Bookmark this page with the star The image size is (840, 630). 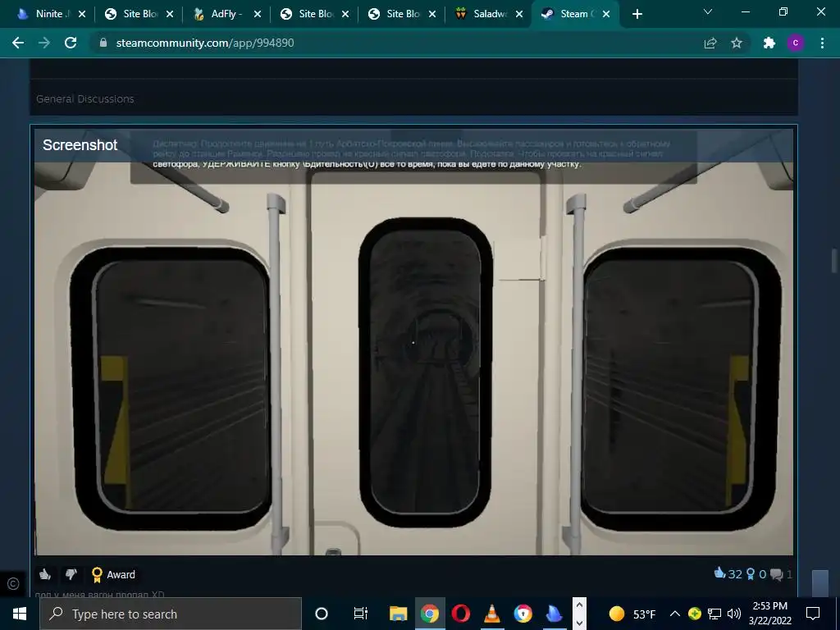pyautogui.click(x=737, y=43)
